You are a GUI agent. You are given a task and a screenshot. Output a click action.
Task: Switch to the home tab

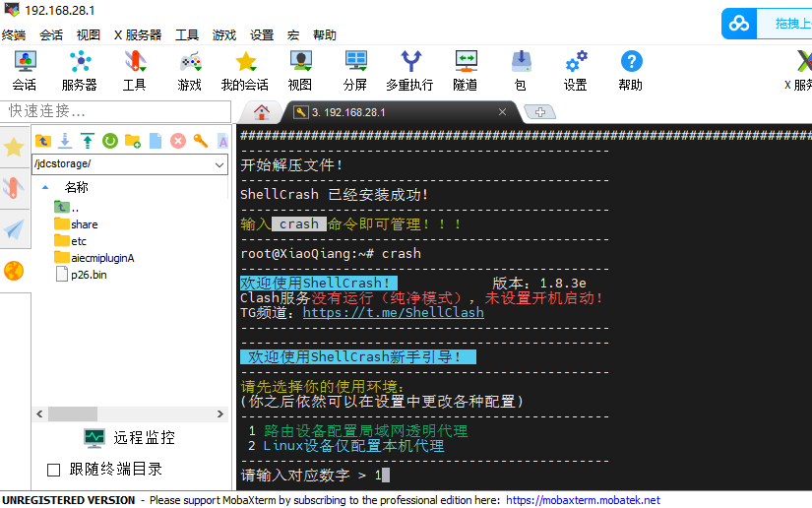261,111
